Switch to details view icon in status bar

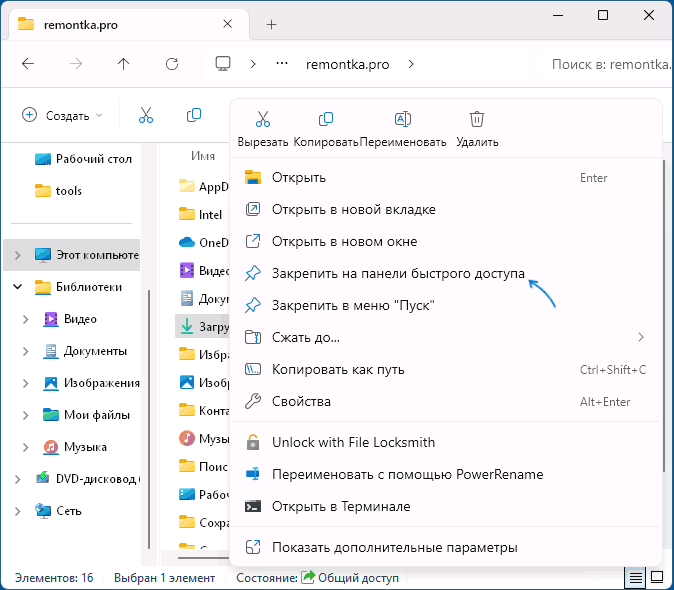pyautogui.click(x=635, y=577)
